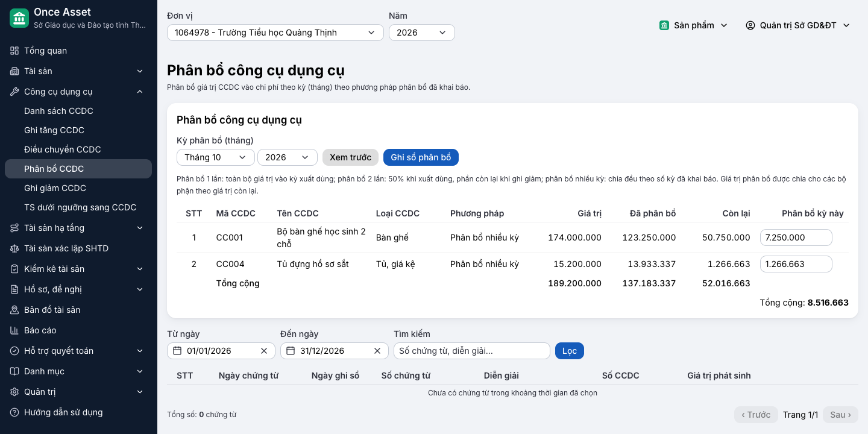This screenshot has height=434, width=868.
Task: Open the Năm 2026 dropdown at top
Action: click(422, 33)
